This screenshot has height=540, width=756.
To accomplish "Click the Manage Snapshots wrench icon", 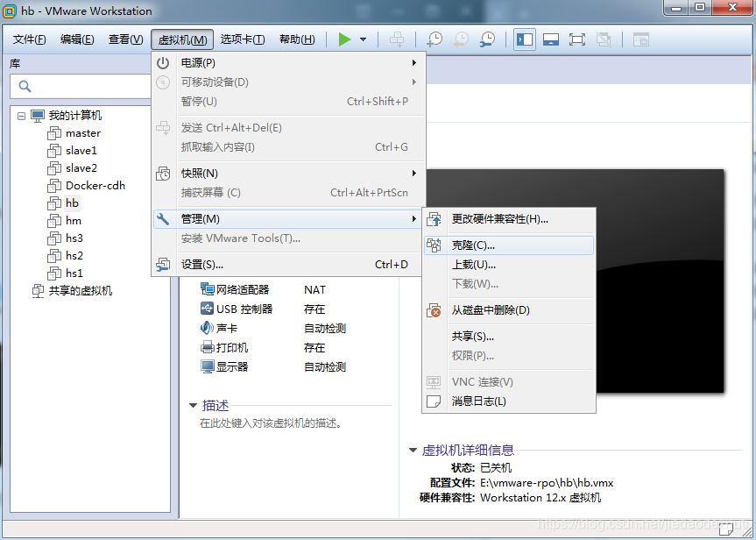I will point(489,39).
